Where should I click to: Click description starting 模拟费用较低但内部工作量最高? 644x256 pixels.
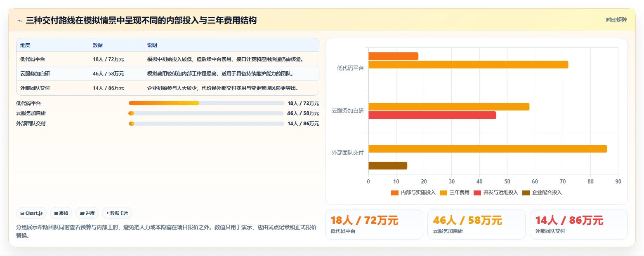220,74
